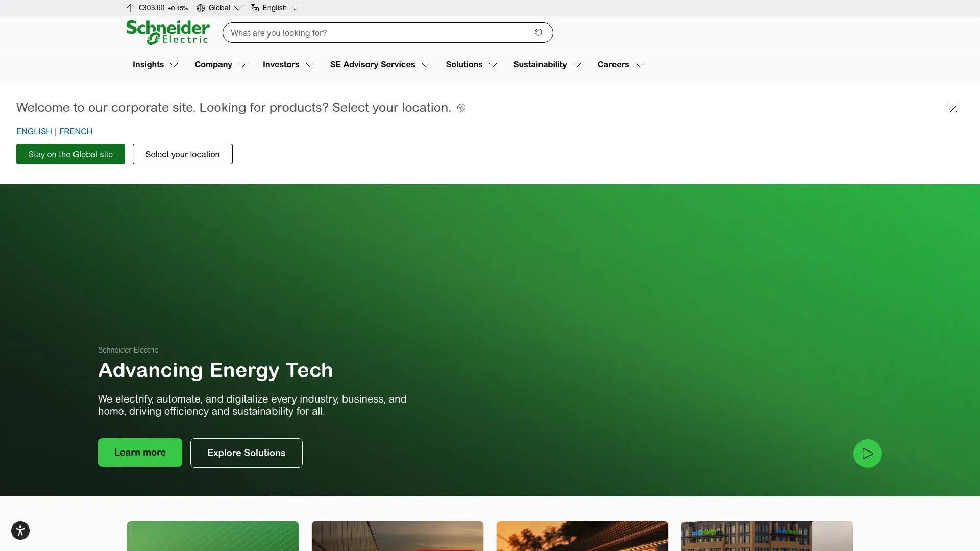Open the Careers menu
Screen dimensions: 980x551
[x=613, y=65]
